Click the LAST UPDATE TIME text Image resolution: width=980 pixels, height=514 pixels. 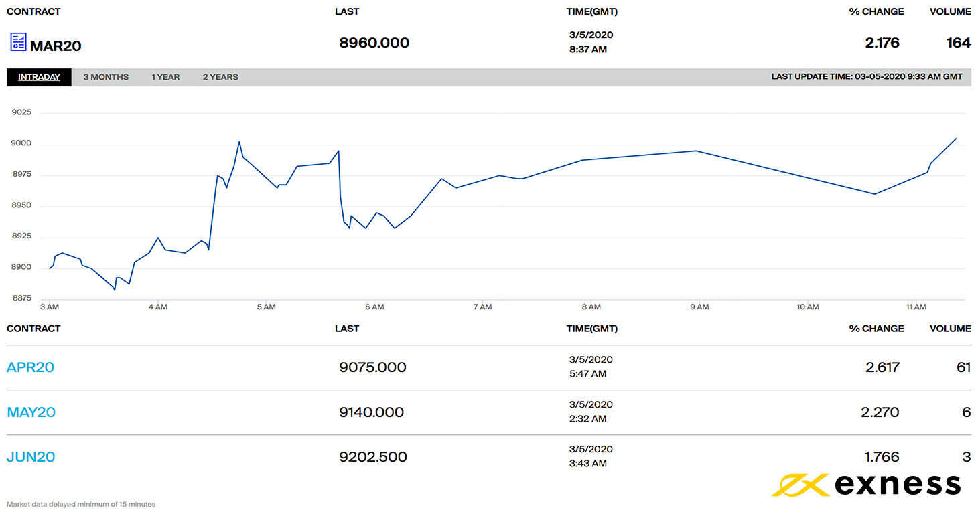(x=867, y=77)
